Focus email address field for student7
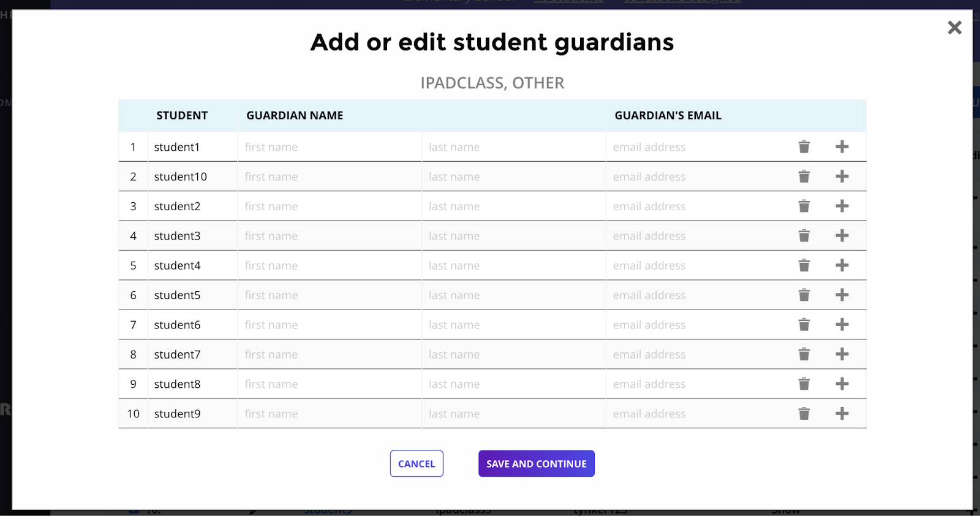 [698, 354]
